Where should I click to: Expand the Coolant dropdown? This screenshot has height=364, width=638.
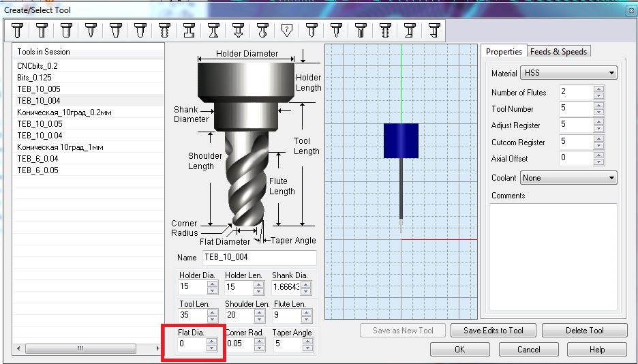pyautogui.click(x=568, y=178)
